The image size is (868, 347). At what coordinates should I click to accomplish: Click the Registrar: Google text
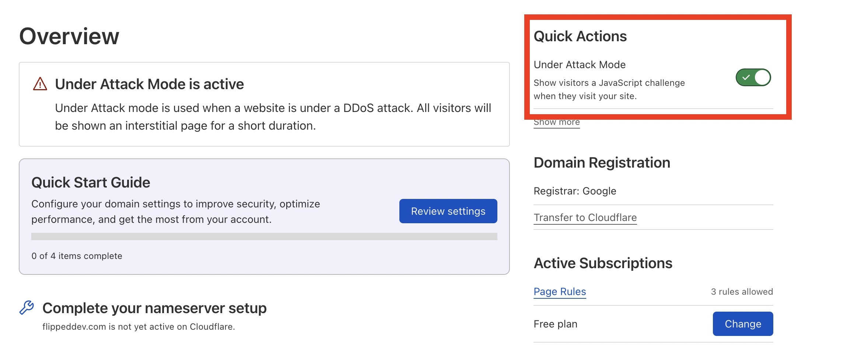coord(575,191)
